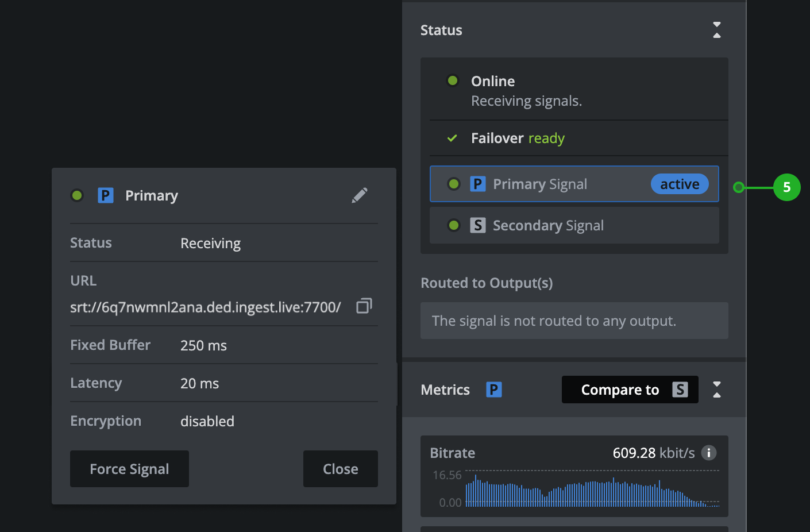Click the green Online status indicator dot

[x=453, y=80]
